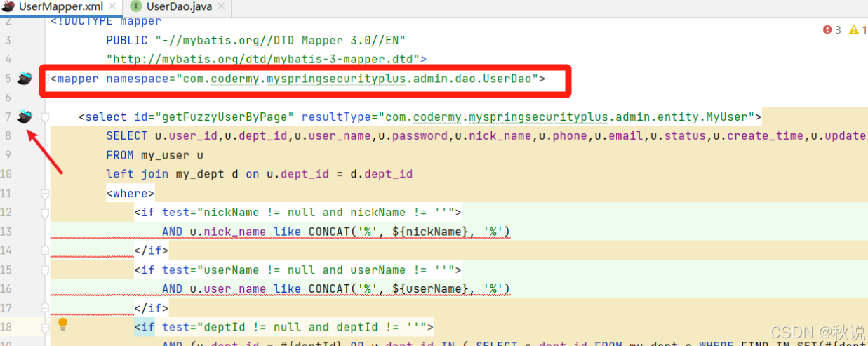Click the mapper namespace attribute value

357,79
